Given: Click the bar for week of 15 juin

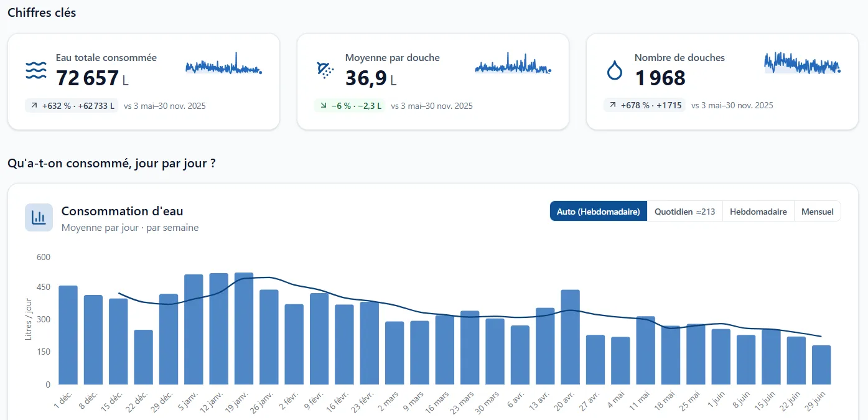Looking at the screenshot, I should pos(772,357).
